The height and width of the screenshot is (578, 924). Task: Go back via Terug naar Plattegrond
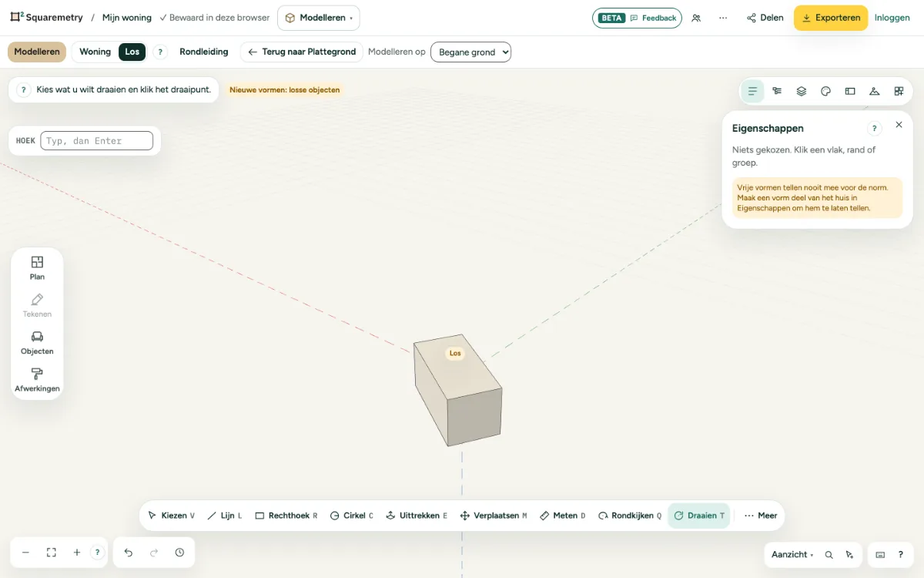click(x=302, y=52)
